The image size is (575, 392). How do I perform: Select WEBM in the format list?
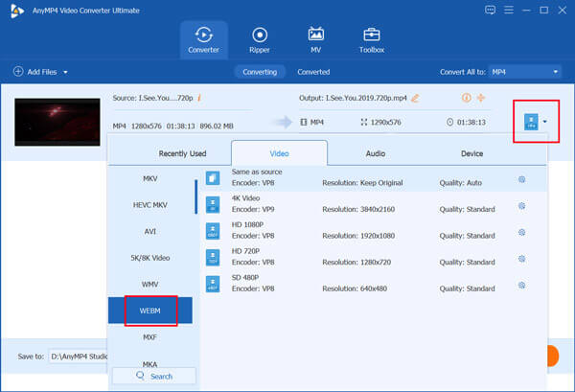coord(150,311)
